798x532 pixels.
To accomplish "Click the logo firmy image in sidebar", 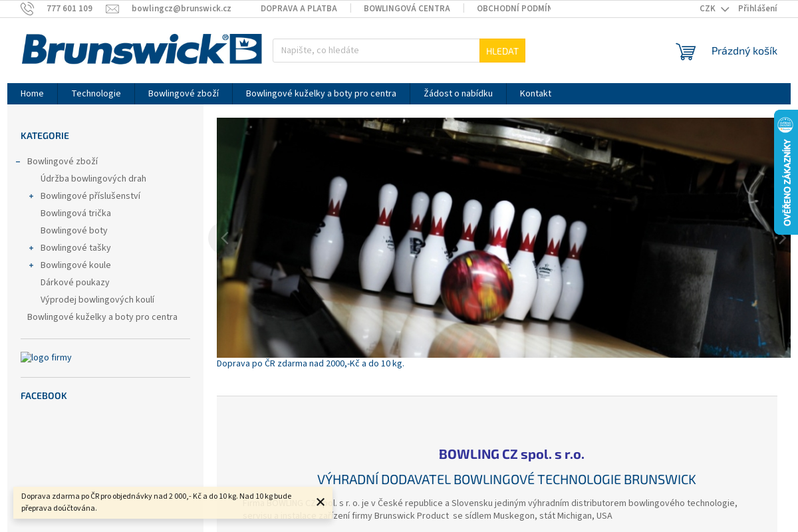I will (46, 357).
